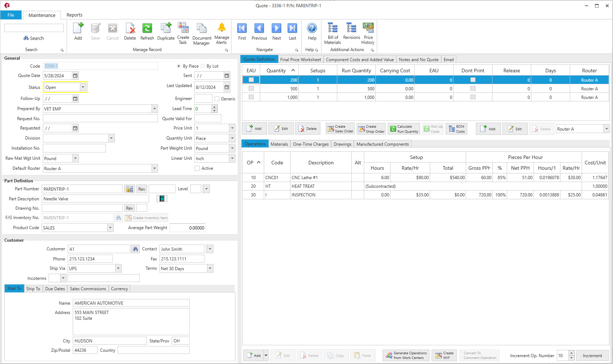Image resolution: width=613 pixels, height=364 pixels.
Task: Generate Operations from Work Centers
Action: (406, 355)
